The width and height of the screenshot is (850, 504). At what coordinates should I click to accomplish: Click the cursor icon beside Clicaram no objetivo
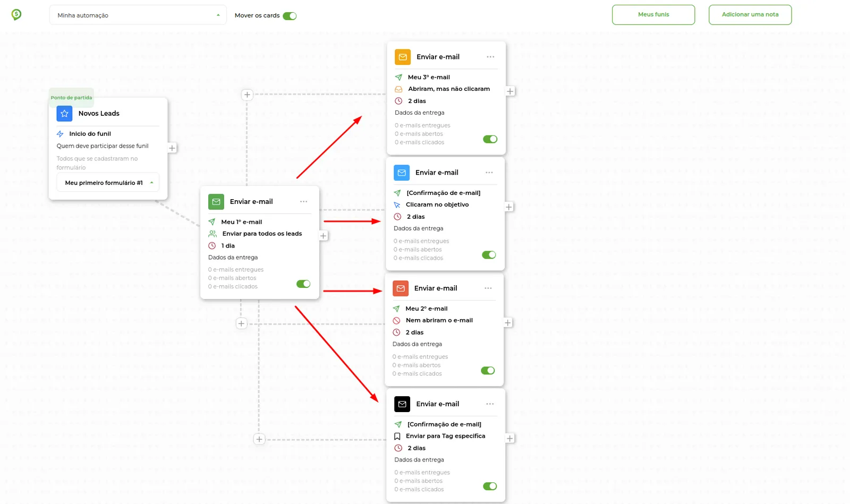coord(397,205)
